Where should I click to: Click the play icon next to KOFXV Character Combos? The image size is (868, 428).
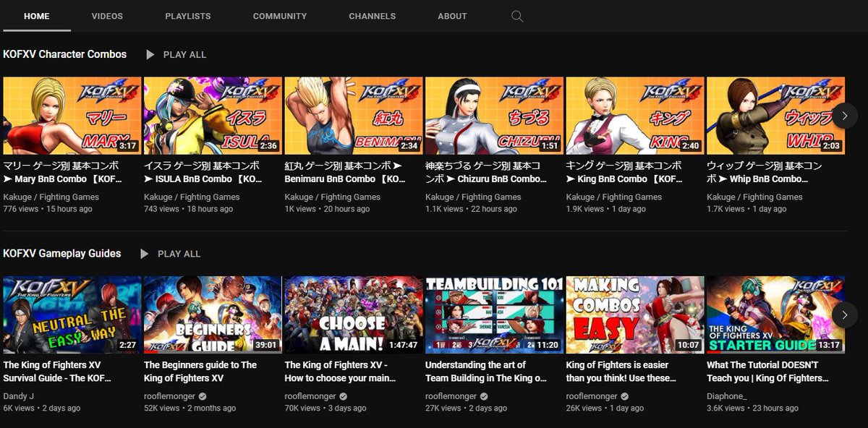[x=150, y=55]
